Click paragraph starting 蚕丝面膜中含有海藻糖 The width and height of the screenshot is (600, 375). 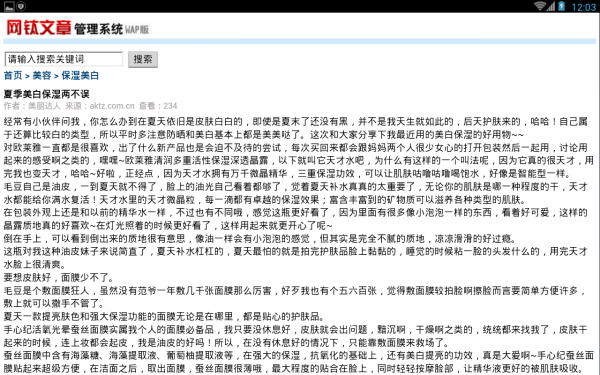pyautogui.click(x=298, y=362)
